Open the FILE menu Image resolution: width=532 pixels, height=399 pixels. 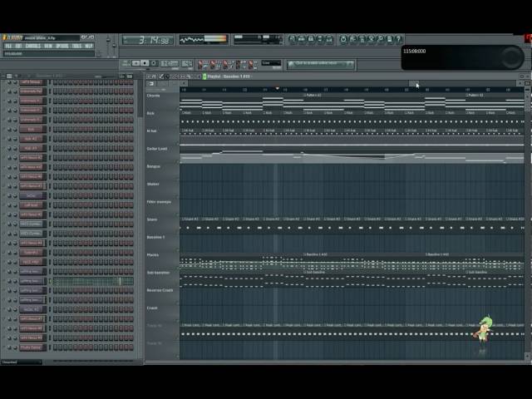pyautogui.click(x=8, y=46)
